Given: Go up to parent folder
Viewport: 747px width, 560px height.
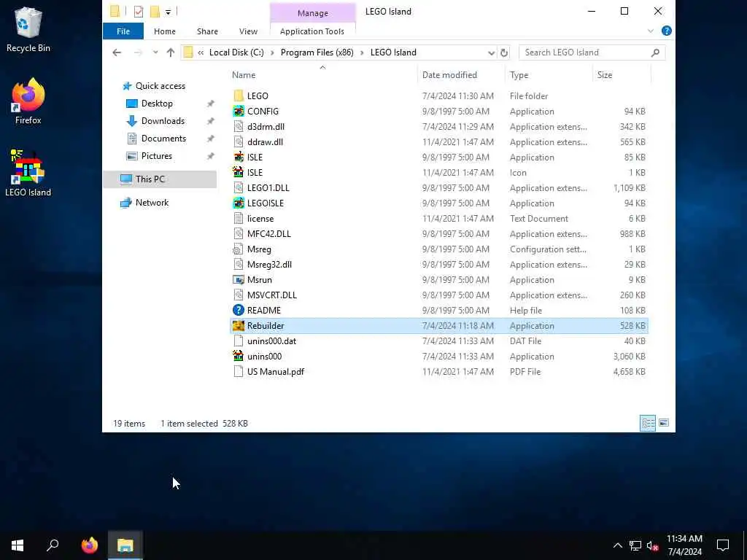Looking at the screenshot, I should 171,52.
